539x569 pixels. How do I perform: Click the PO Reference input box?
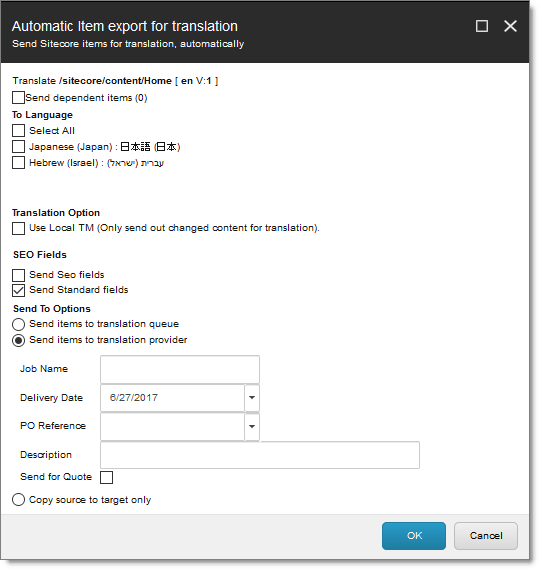tap(172, 426)
